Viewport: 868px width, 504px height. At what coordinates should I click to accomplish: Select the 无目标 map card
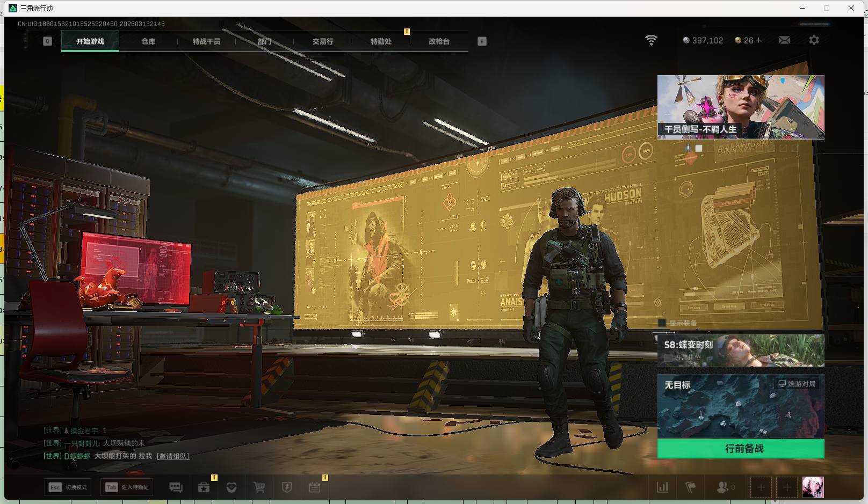[x=741, y=406]
